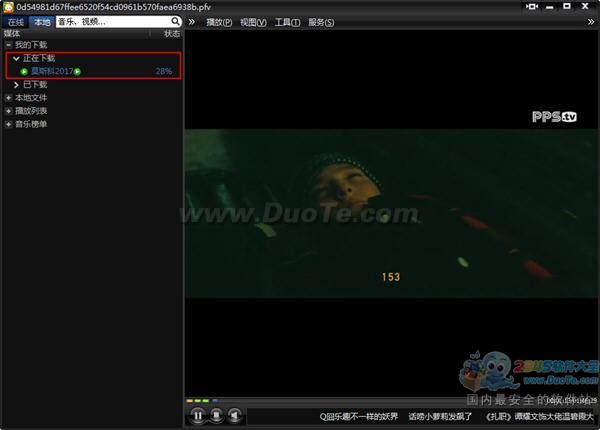Select the 莫斯科2017 download item
The width and height of the screenshot is (600, 430).
[x=52, y=71]
